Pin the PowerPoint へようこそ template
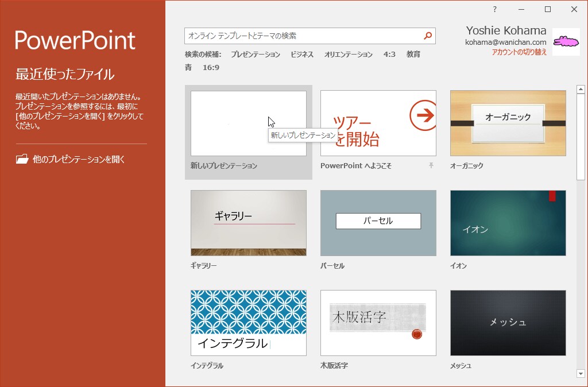Viewport: 588px width, 387px height. (x=431, y=165)
